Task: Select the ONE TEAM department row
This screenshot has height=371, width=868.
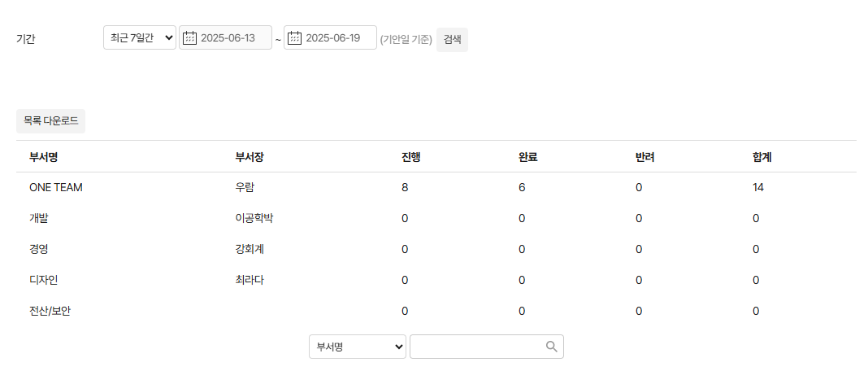Action: tap(56, 187)
